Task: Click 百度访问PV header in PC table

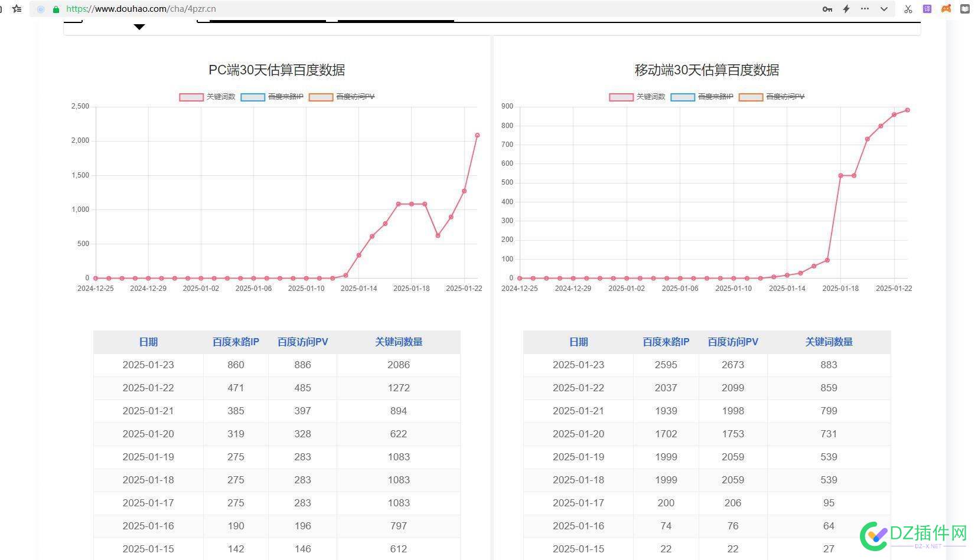Action: pyautogui.click(x=302, y=342)
